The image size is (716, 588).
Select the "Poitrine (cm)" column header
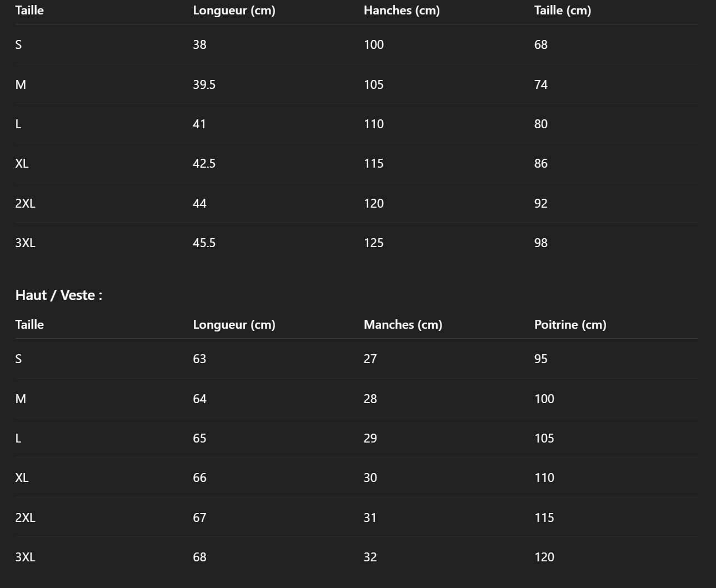pos(570,324)
